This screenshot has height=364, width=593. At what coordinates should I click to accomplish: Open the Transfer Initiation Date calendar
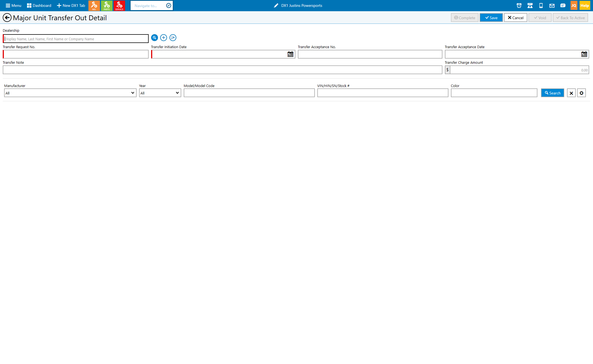(x=290, y=54)
